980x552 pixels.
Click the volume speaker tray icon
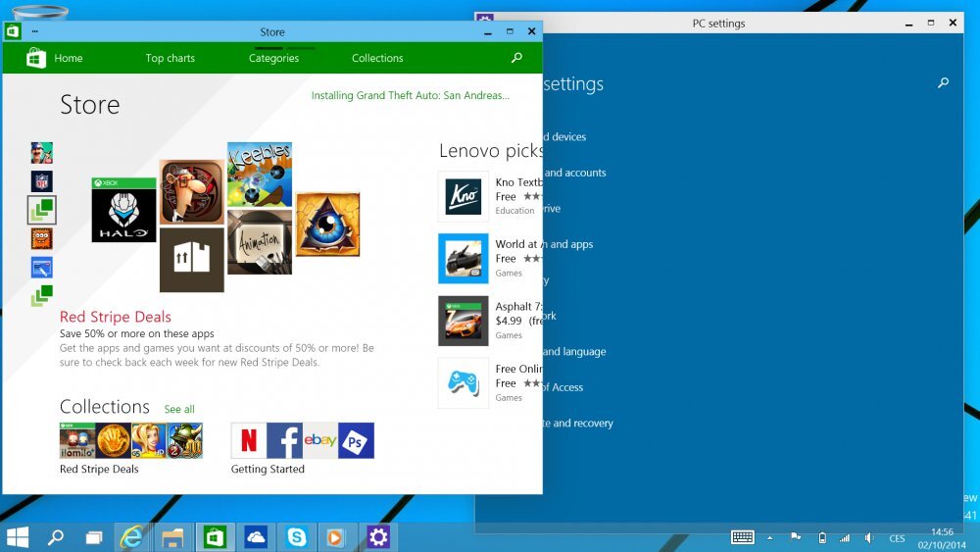point(868,537)
